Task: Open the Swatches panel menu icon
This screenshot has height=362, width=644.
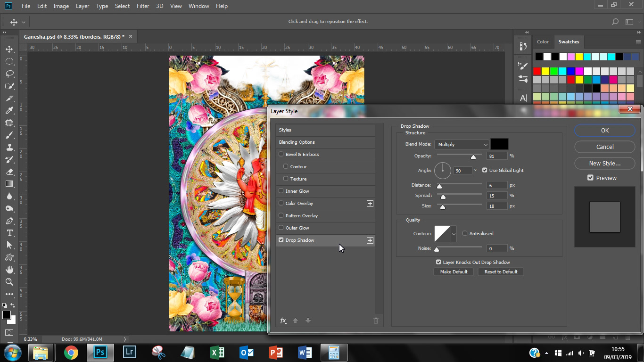Action: tap(638, 42)
